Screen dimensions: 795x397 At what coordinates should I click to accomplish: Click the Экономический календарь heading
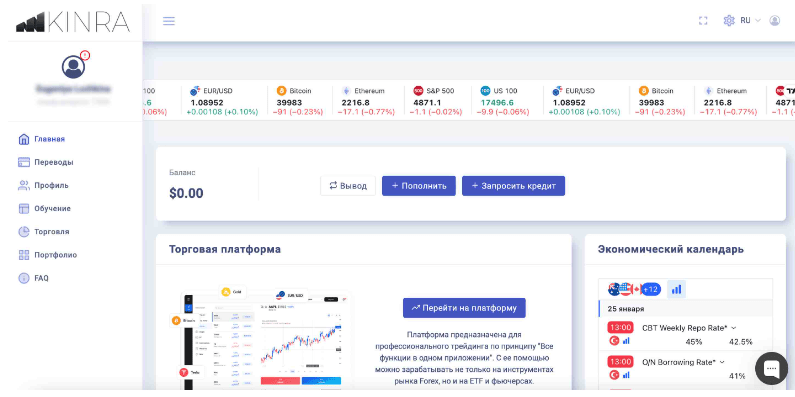(671, 249)
